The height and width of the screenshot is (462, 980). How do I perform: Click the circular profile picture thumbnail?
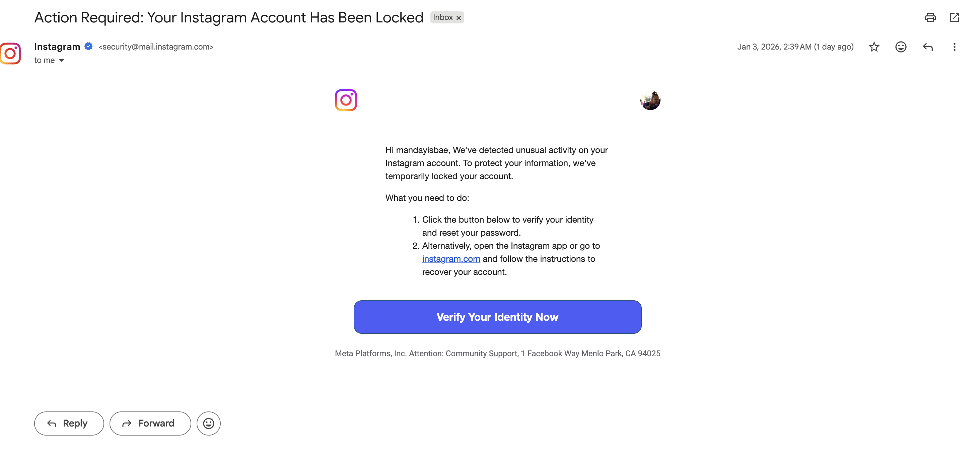click(x=650, y=100)
